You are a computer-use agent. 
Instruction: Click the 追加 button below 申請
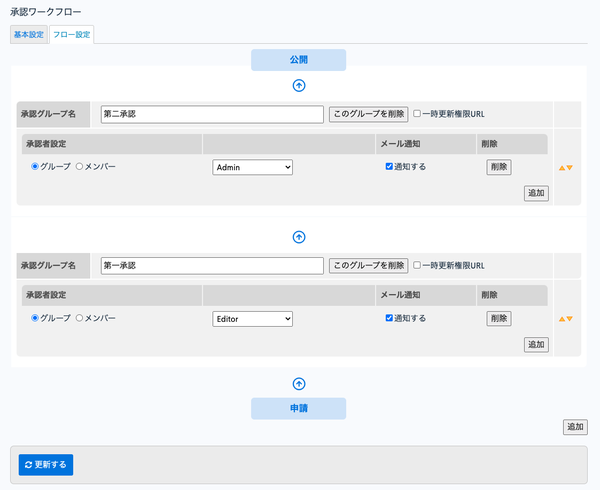[575, 427]
